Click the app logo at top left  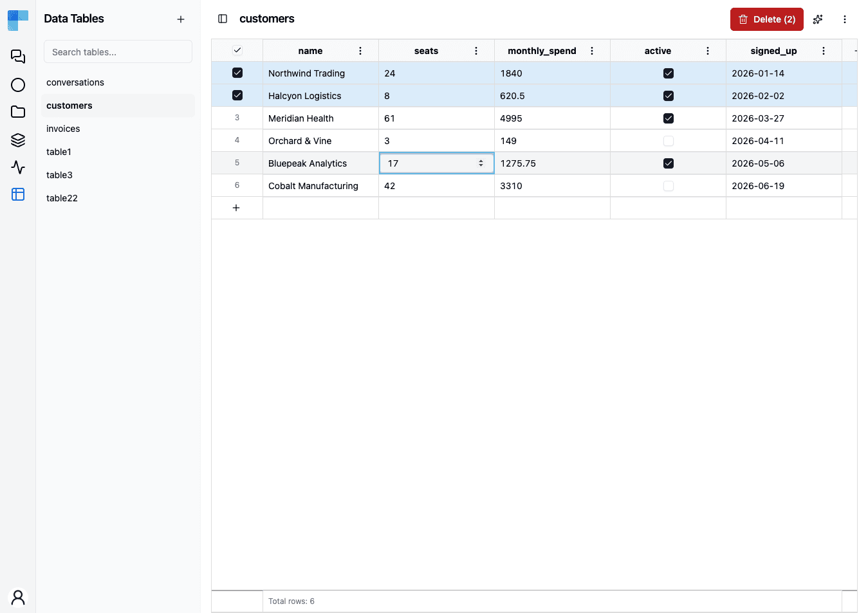coord(18,20)
